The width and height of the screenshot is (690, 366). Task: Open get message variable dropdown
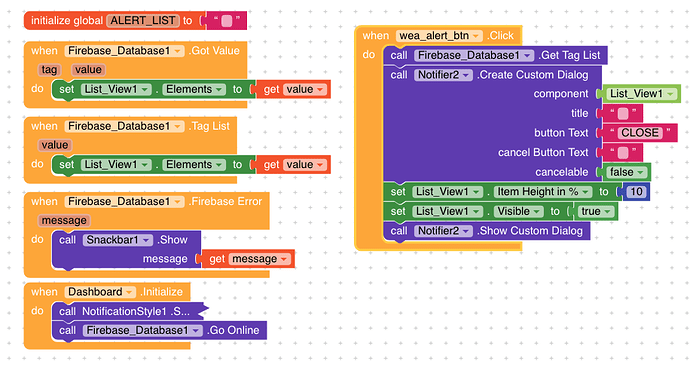point(260,259)
